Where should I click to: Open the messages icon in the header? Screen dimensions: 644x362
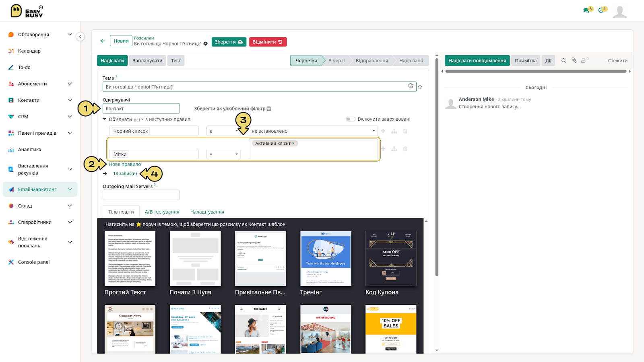(x=587, y=10)
